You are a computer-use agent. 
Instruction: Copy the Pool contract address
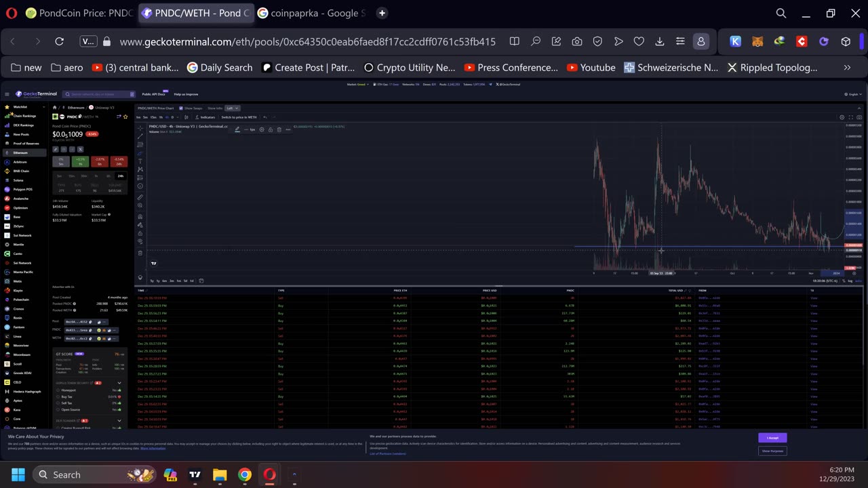[90, 322]
